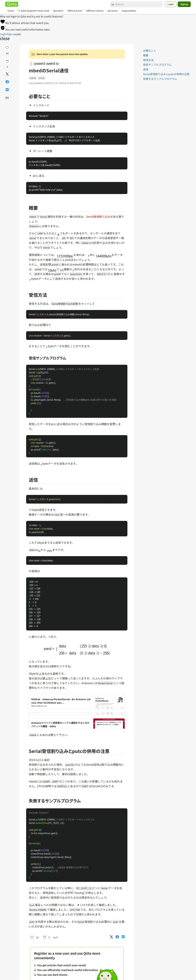The image size is (196, 980).
Task: Jump to 必要なこと in the table of contents
Action: click(150, 51)
